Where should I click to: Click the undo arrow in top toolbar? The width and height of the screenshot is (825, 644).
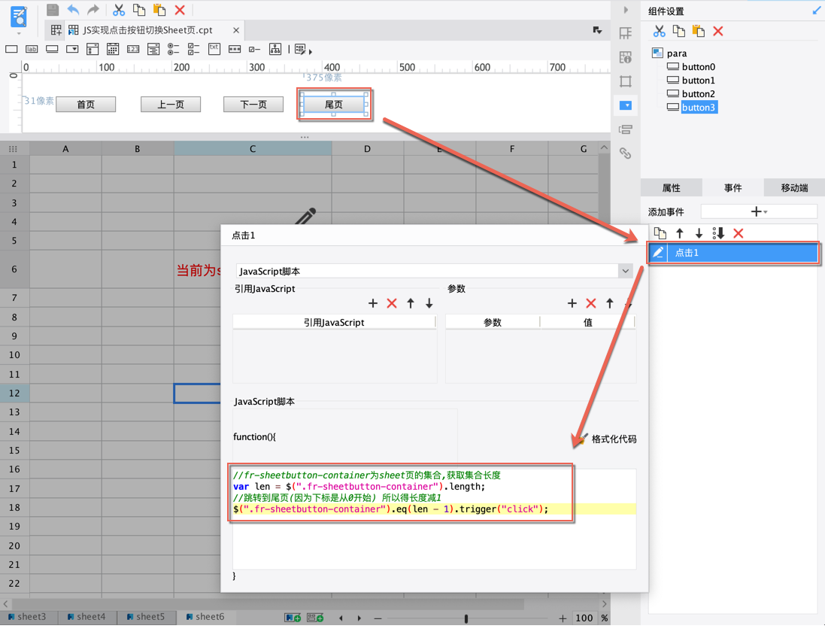tap(73, 10)
